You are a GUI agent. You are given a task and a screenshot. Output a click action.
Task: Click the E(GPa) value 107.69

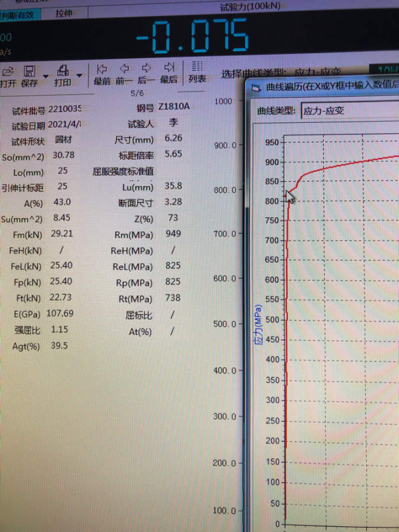click(60, 313)
